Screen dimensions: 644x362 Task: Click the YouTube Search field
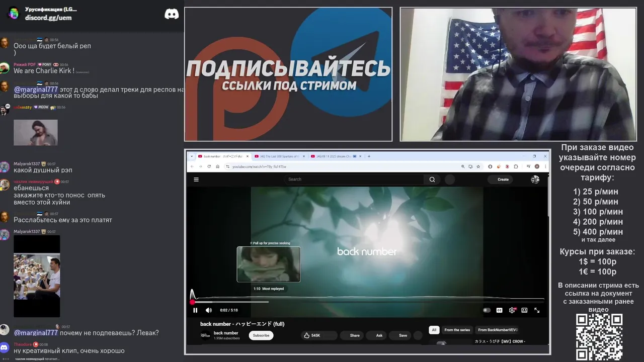355,179
